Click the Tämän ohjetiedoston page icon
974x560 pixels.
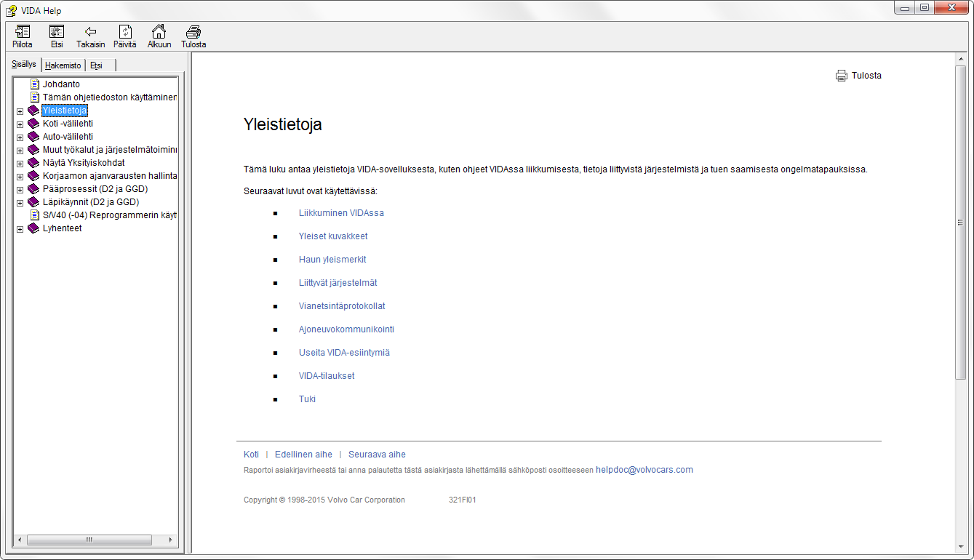(x=35, y=97)
